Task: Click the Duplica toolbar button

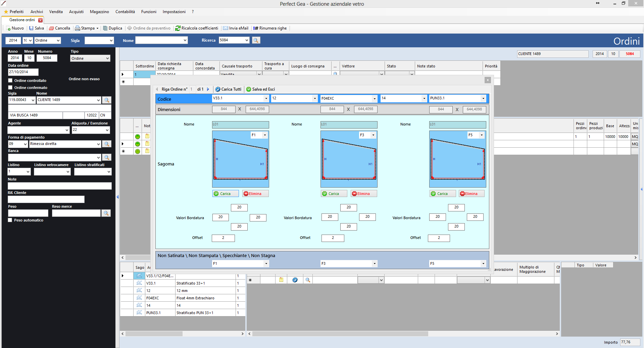Action: (112, 28)
